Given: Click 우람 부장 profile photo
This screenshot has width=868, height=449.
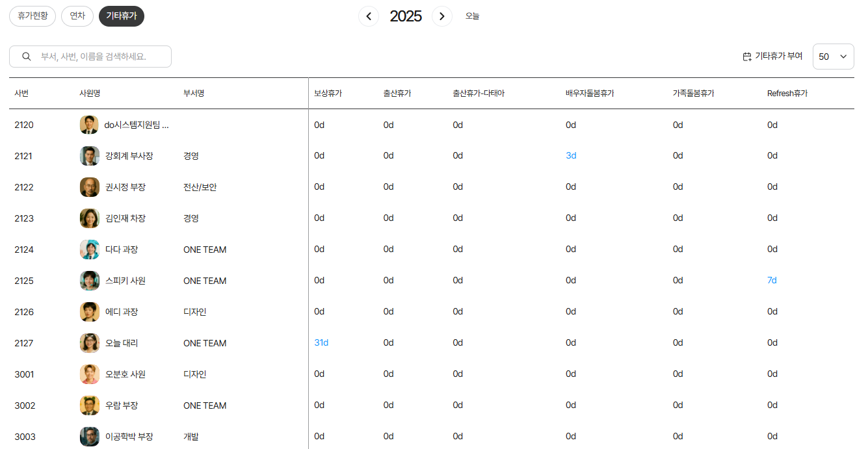Looking at the screenshot, I should pos(89,405).
